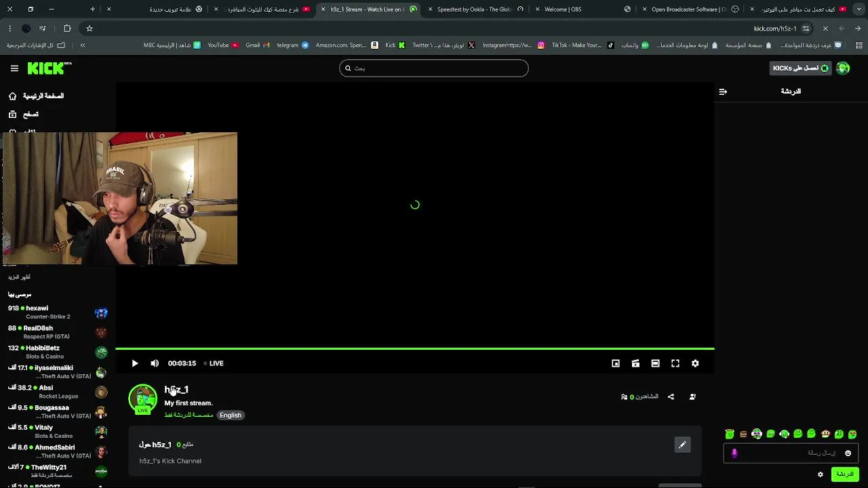Edit channel info with the pencil button

click(683, 445)
